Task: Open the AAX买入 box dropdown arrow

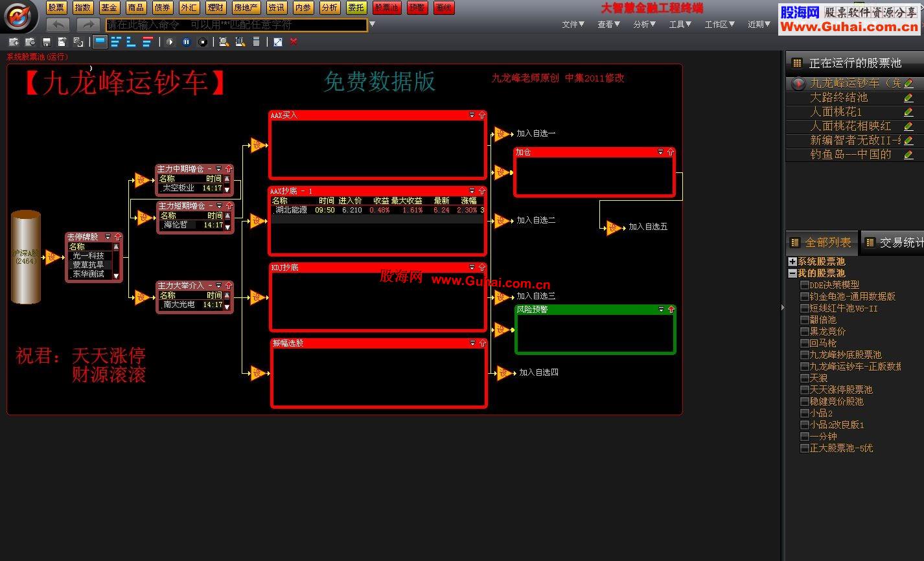Action: point(472,115)
